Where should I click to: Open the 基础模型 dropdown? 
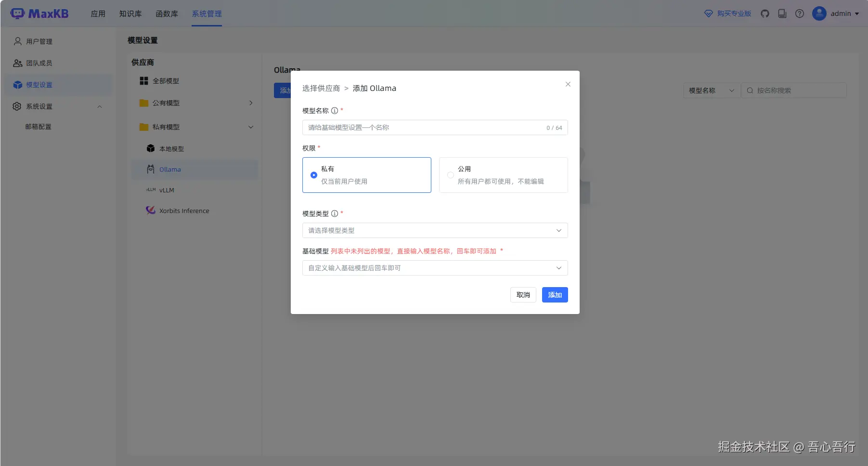[435, 268]
